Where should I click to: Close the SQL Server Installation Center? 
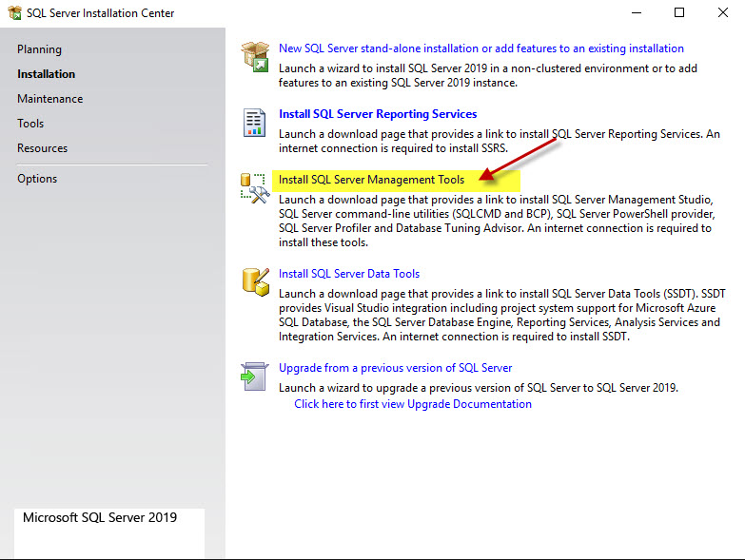point(723,12)
